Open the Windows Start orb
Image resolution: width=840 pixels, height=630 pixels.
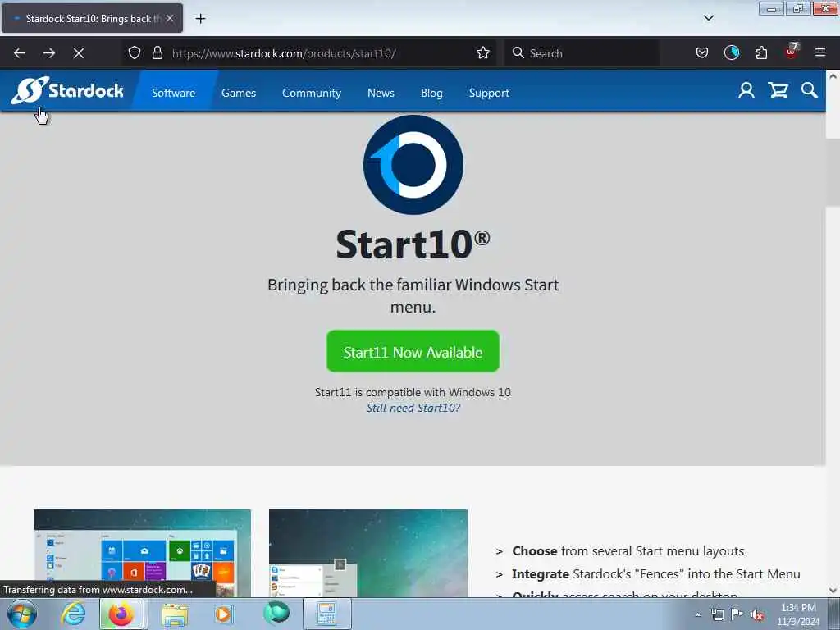pos(22,614)
